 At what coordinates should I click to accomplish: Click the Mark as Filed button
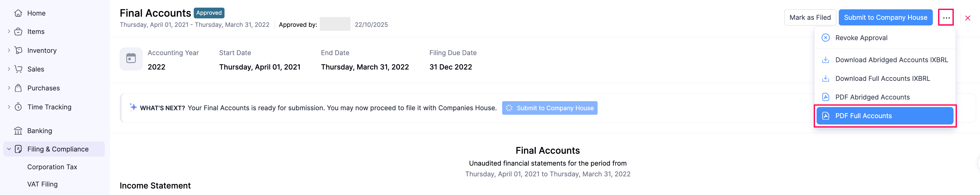(x=810, y=17)
